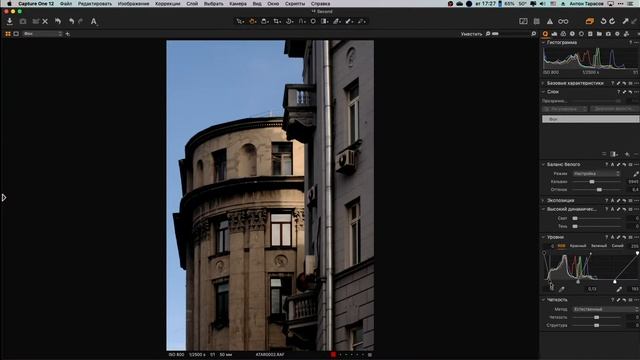This screenshot has height=360, width=640.
Task: Click the camera Capture icon
Action: point(23,21)
